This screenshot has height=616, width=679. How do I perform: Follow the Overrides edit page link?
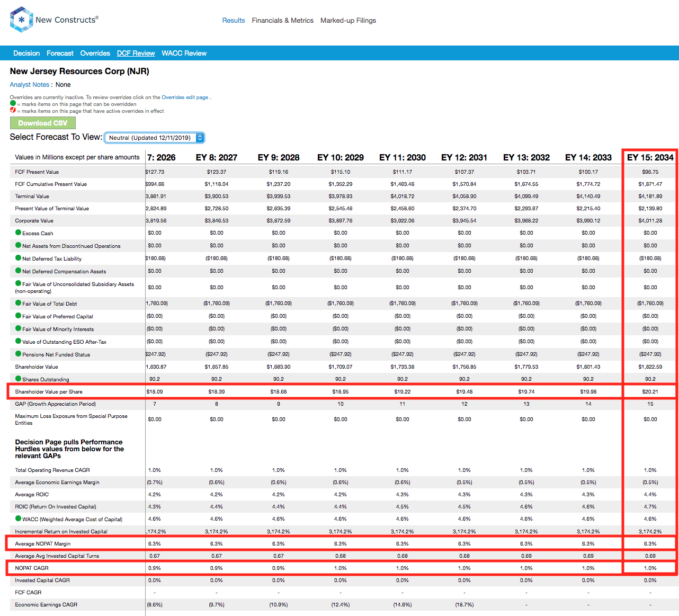tap(185, 97)
